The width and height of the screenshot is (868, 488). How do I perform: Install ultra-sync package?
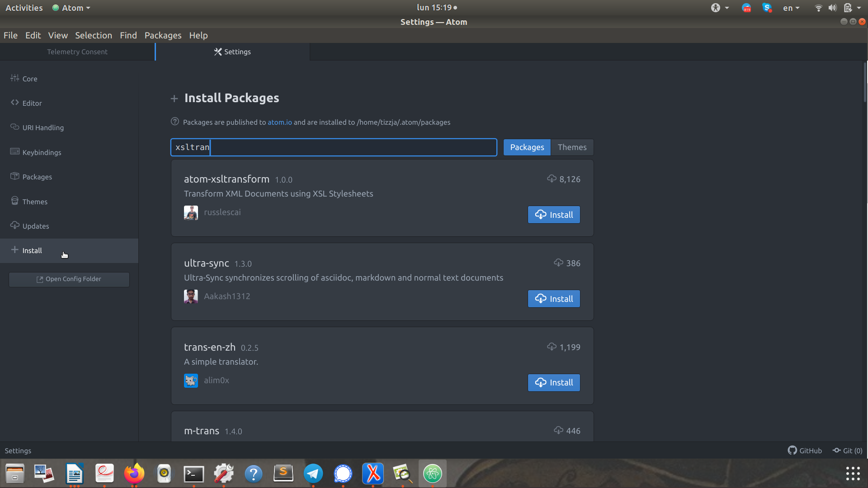[x=554, y=299]
